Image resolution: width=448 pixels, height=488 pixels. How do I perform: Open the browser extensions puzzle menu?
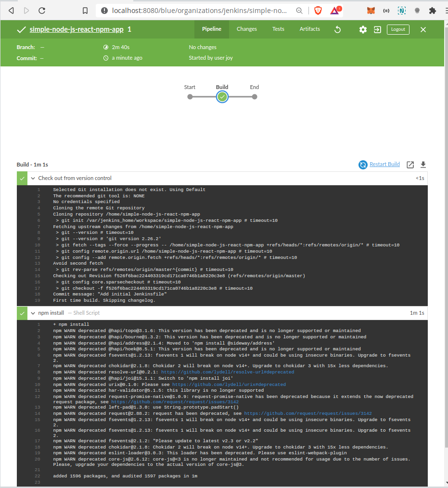(432, 10)
